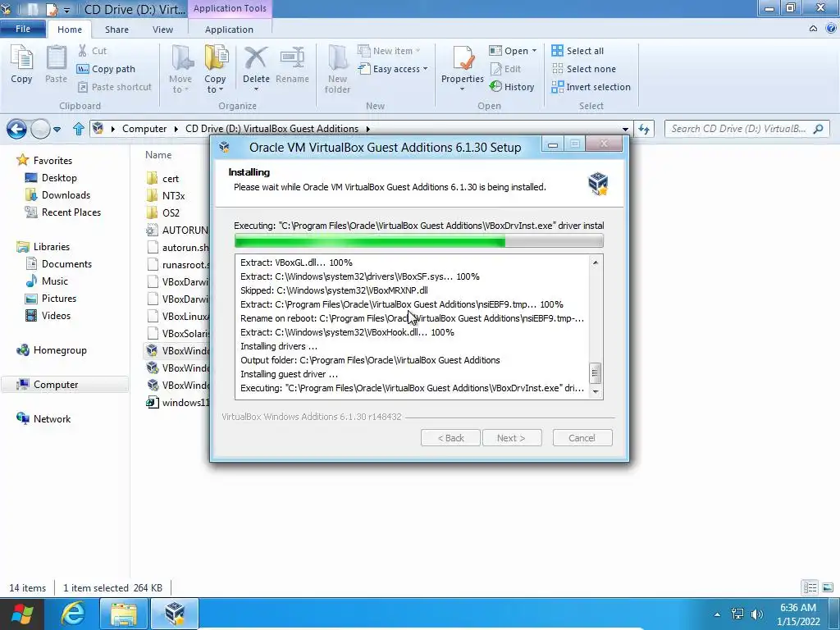Show hidden tray icons arrow

tap(717, 614)
